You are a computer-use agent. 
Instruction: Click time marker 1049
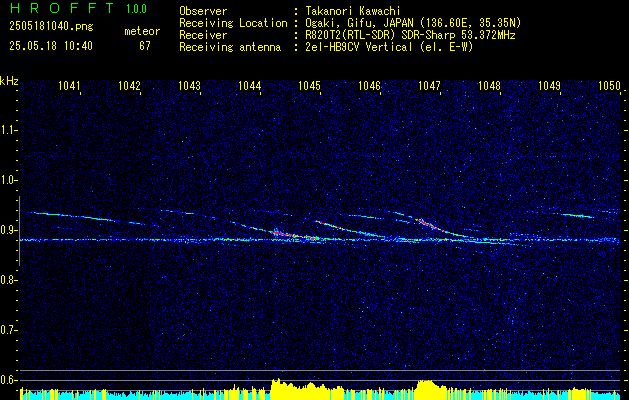coord(550,85)
